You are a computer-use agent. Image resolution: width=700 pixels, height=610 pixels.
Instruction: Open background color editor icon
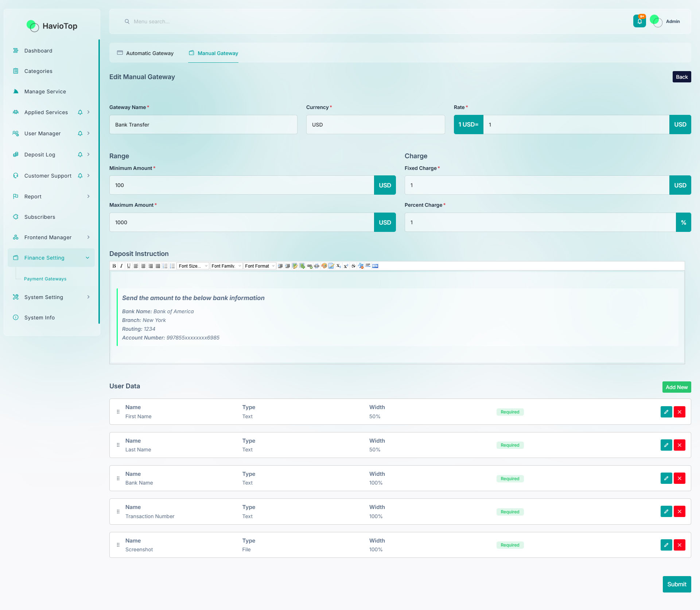331,266
